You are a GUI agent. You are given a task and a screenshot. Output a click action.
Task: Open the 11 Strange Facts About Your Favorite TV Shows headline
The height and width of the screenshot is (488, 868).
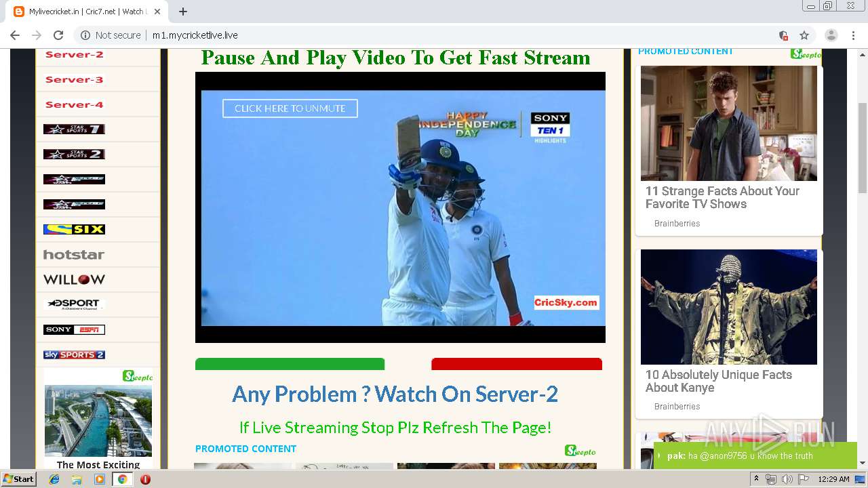click(x=722, y=197)
